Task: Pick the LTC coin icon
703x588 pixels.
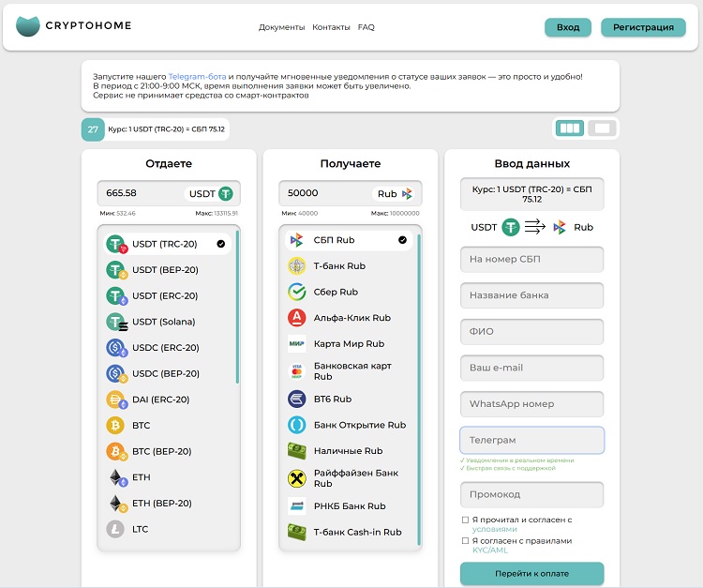Action: point(115,529)
